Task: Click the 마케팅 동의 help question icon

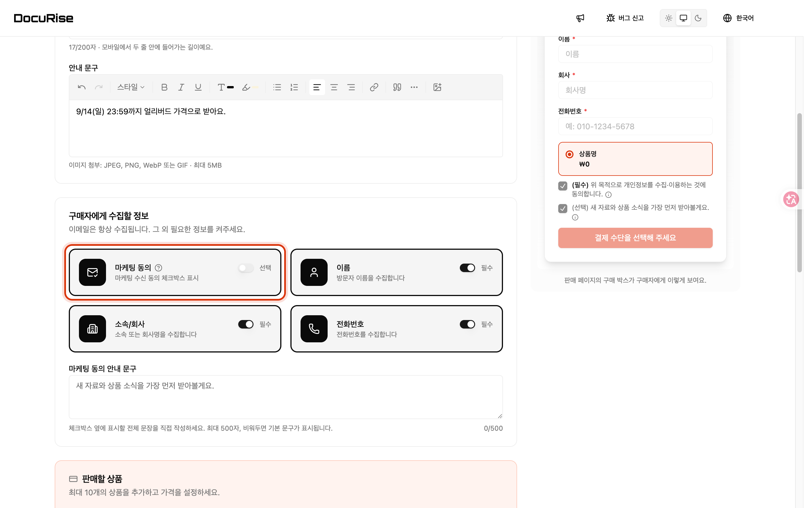Action: point(158,268)
